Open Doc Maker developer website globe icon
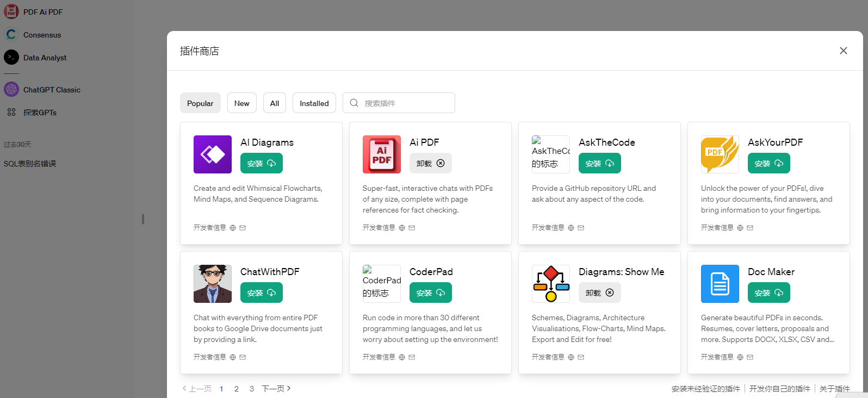 point(740,357)
